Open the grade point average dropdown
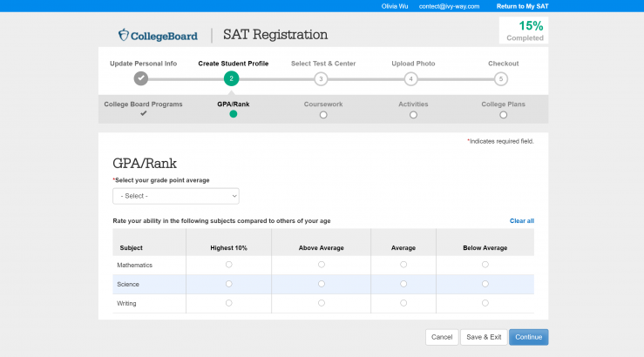 pos(176,196)
